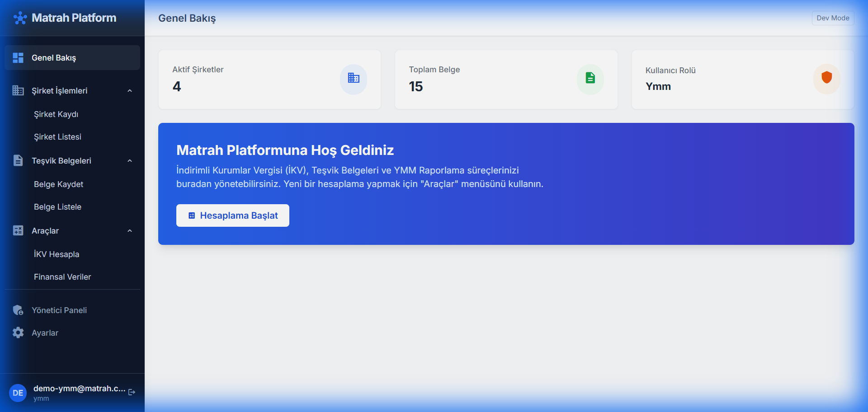Image resolution: width=868 pixels, height=412 pixels.
Task: Go to Şirket Listesi page
Action: click(x=57, y=137)
